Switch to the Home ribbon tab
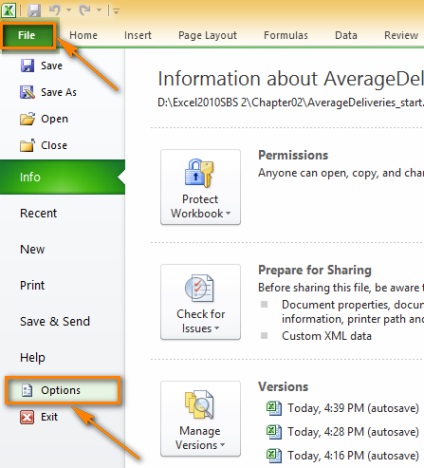424x468 pixels. pos(83,35)
